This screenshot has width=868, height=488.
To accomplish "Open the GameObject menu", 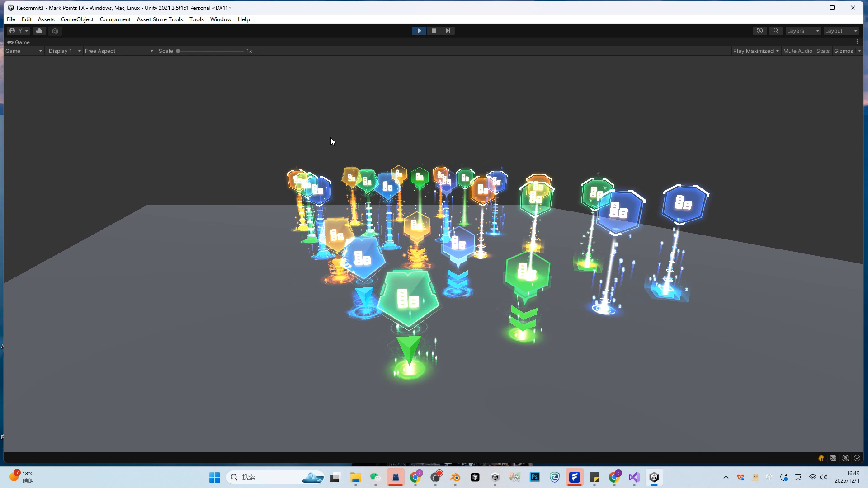I will tap(77, 19).
